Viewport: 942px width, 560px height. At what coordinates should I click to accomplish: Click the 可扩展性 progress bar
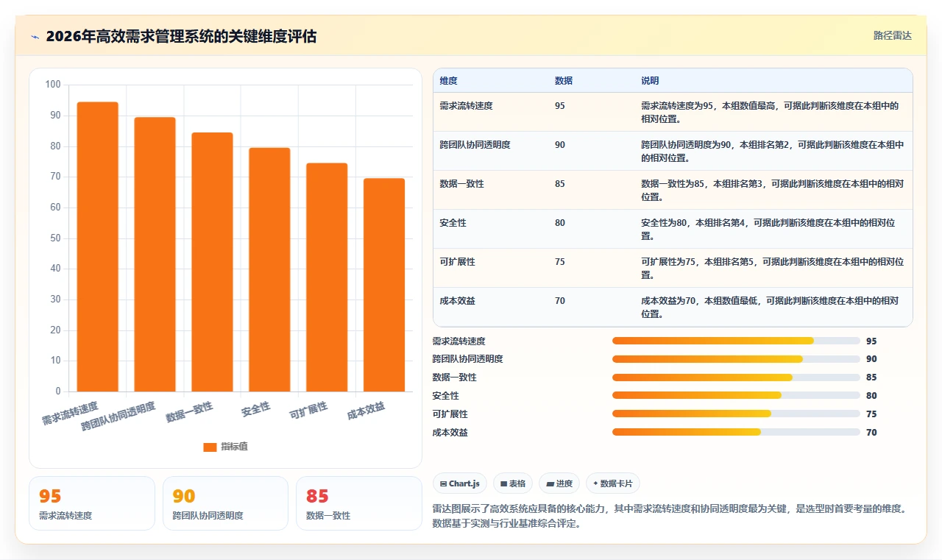pos(736,414)
